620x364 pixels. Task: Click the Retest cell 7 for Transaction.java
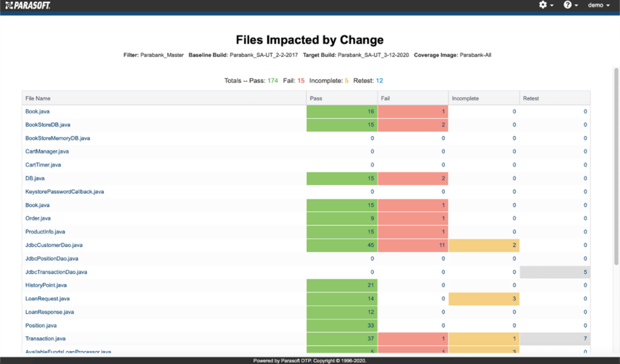coord(555,339)
